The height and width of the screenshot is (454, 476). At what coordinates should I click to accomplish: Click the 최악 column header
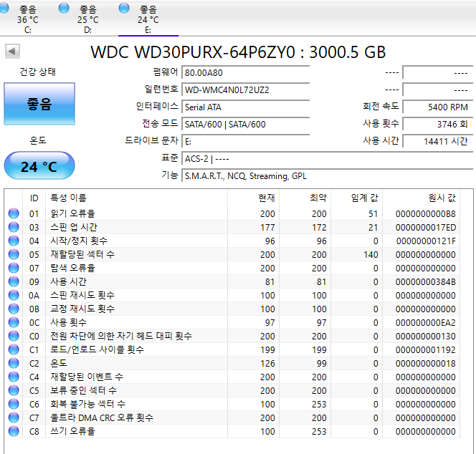[x=305, y=198]
